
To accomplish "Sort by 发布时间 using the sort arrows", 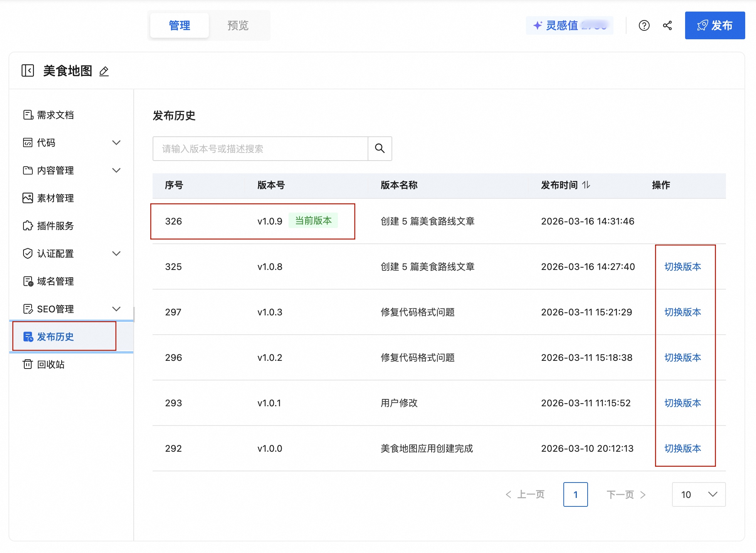I will [x=587, y=185].
